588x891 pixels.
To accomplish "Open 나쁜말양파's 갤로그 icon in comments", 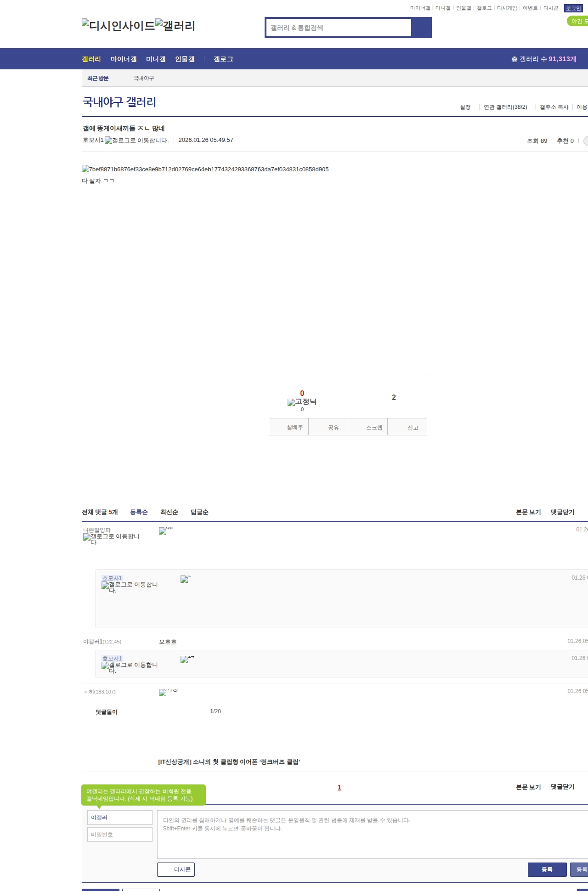I will click(x=111, y=539).
